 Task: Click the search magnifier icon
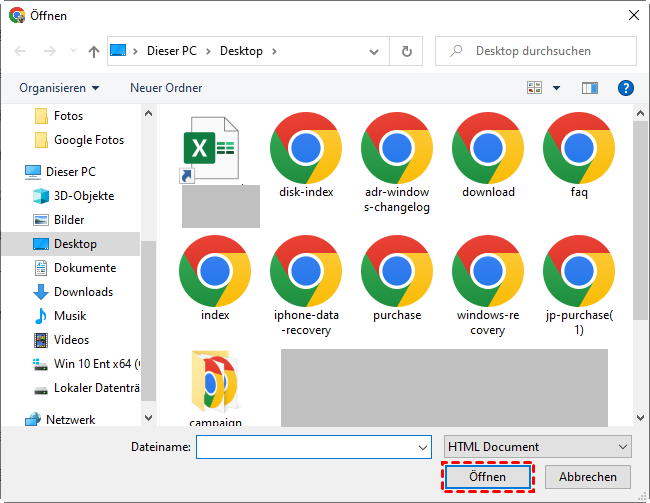[456, 51]
